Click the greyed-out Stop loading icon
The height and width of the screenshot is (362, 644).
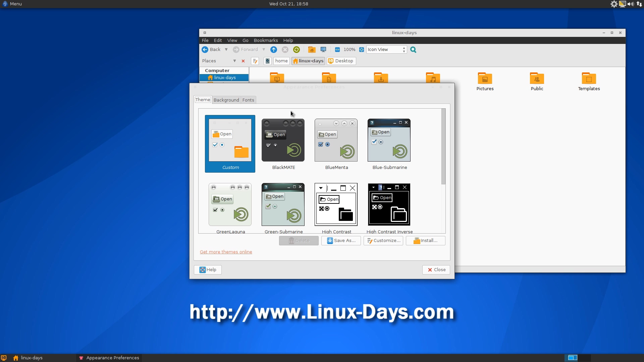point(285,50)
